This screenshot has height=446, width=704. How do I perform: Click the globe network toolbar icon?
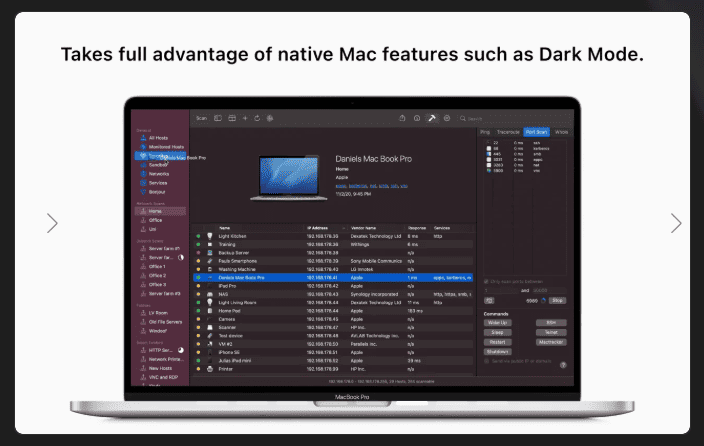[x=270, y=118]
